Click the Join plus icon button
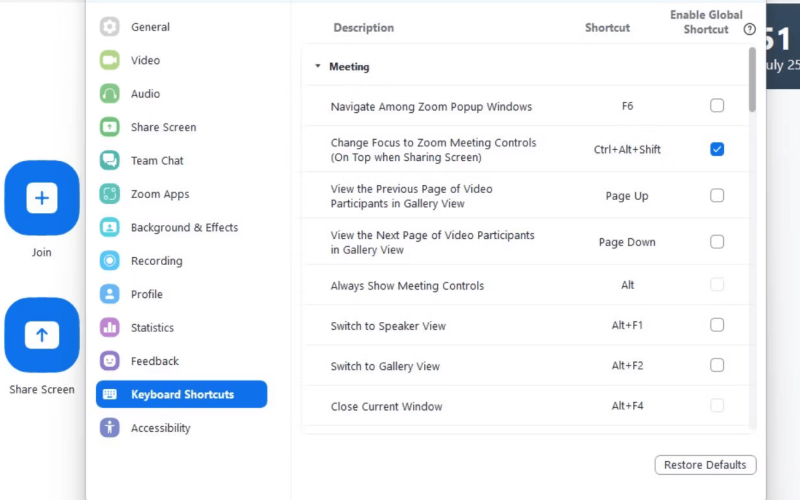Image resolution: width=800 pixels, height=500 pixels. pyautogui.click(x=42, y=198)
